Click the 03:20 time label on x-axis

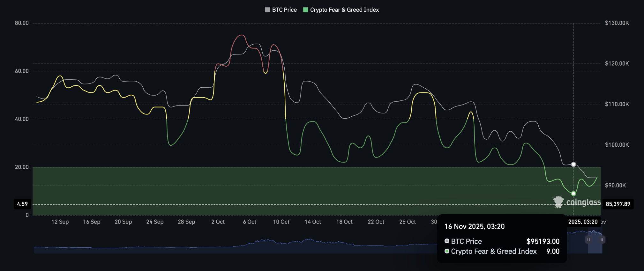click(583, 222)
